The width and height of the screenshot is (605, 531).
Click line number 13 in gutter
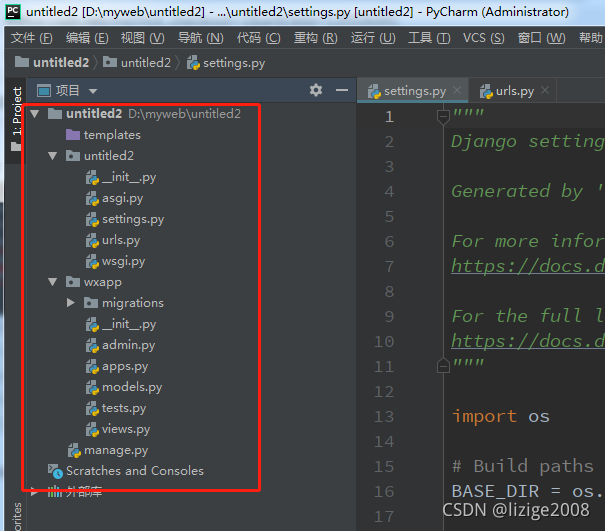point(384,416)
